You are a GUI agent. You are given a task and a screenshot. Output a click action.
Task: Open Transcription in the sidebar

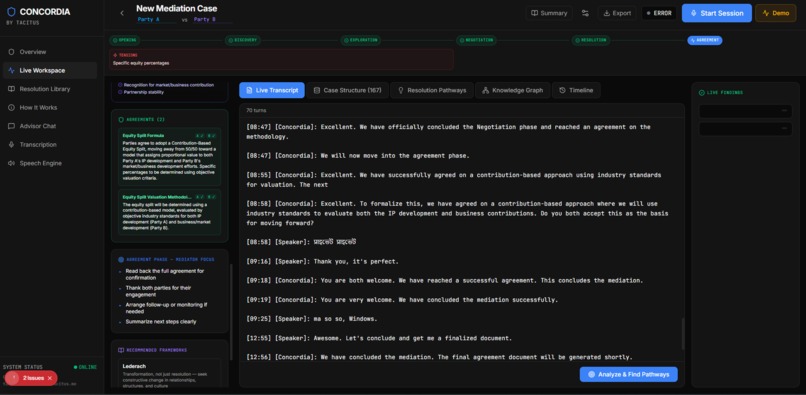pyautogui.click(x=49, y=145)
